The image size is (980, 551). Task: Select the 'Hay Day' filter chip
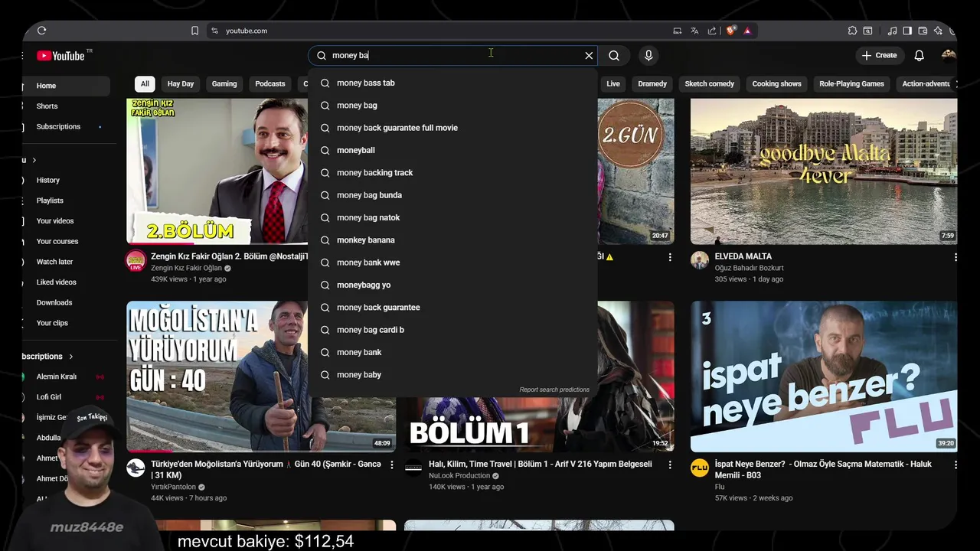181,83
